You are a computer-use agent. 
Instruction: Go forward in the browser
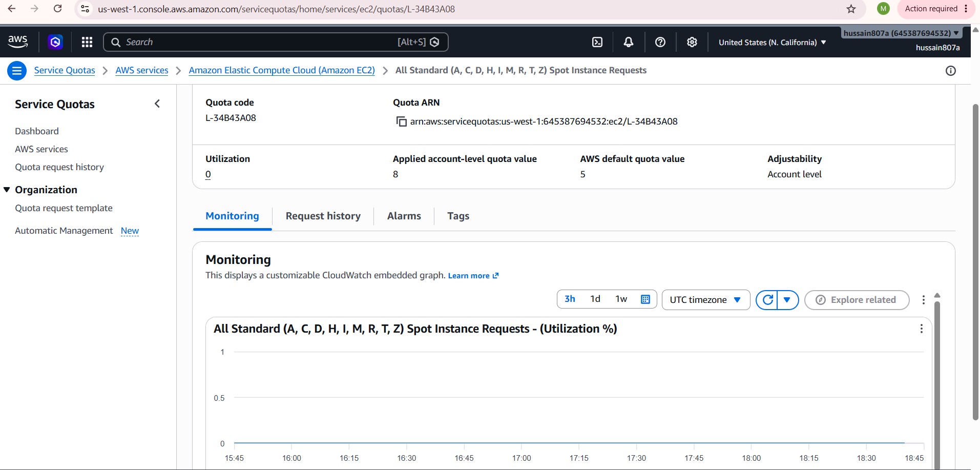[x=34, y=9]
